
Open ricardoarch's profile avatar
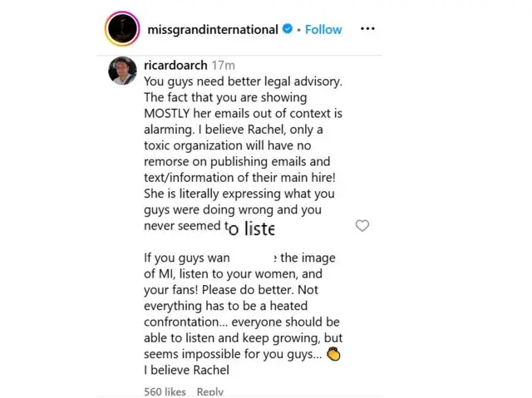pos(122,71)
